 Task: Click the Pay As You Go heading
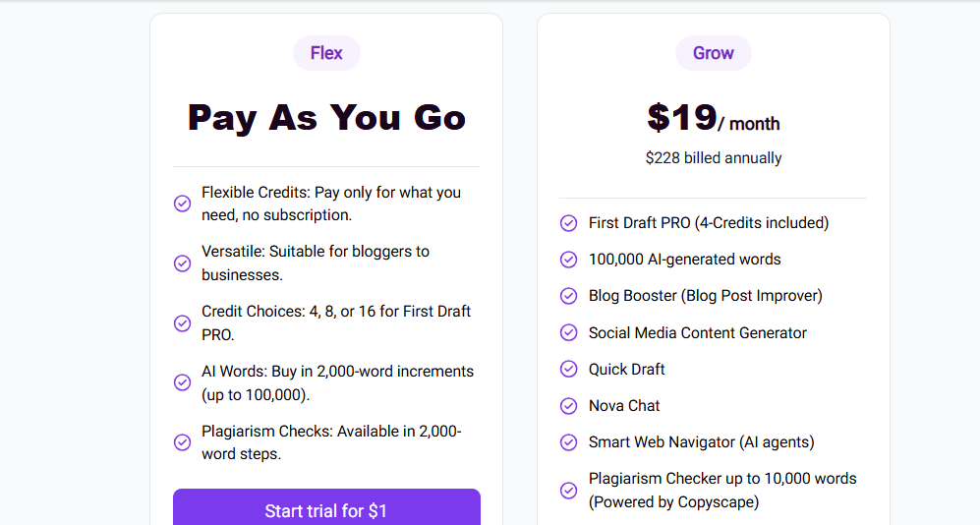pos(326,118)
